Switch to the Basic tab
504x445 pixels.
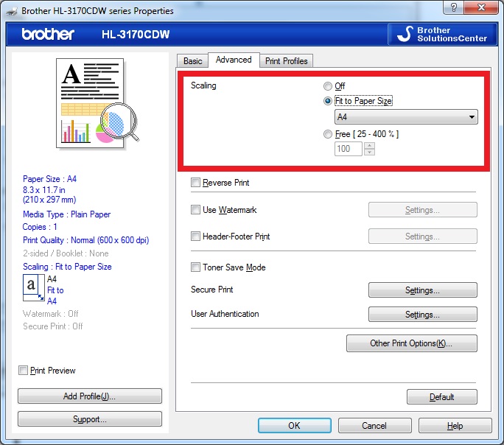192,60
